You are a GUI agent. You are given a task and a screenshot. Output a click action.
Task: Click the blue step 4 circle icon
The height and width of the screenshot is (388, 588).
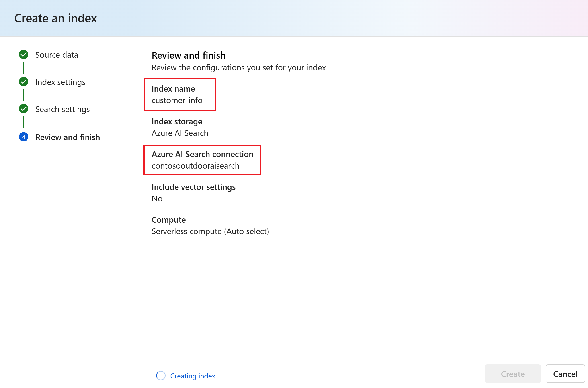pos(24,137)
